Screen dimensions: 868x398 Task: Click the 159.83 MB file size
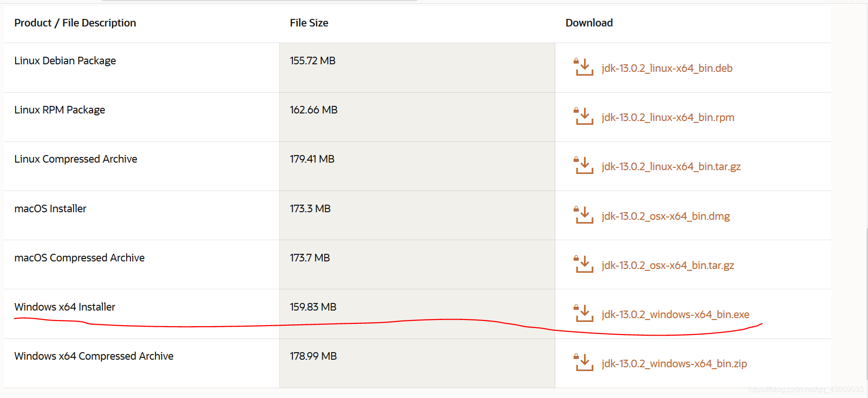pos(313,307)
